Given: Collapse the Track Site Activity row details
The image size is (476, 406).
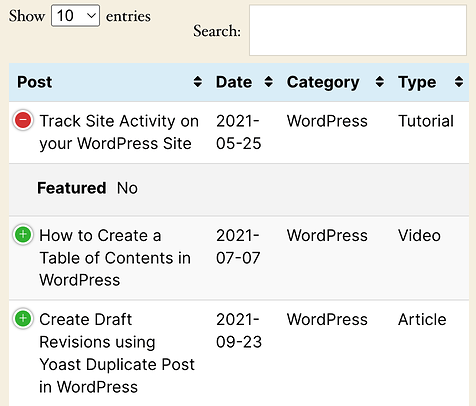Looking at the screenshot, I should pos(23,120).
